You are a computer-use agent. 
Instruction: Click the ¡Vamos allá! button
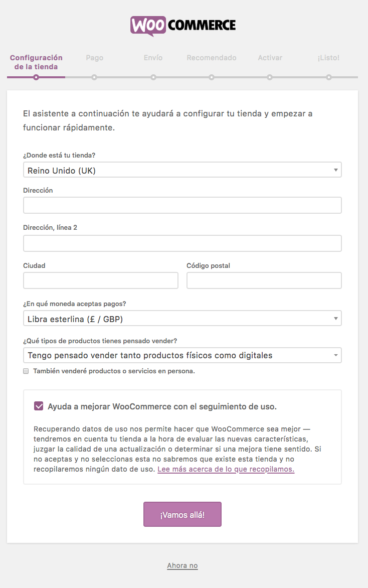[x=182, y=514]
